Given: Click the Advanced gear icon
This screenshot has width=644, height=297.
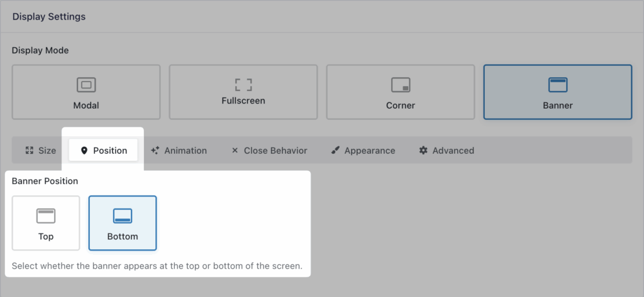Looking at the screenshot, I should [423, 151].
